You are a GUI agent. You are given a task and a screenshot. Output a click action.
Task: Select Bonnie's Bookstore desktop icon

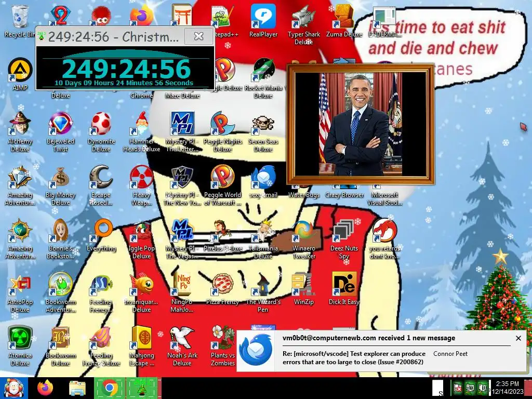click(60, 239)
